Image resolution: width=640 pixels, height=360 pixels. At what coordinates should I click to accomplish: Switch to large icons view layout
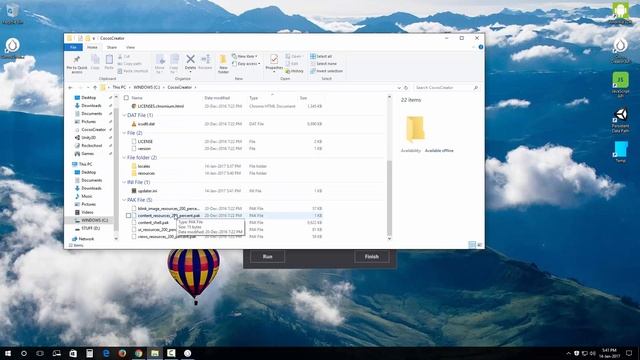click(480, 245)
